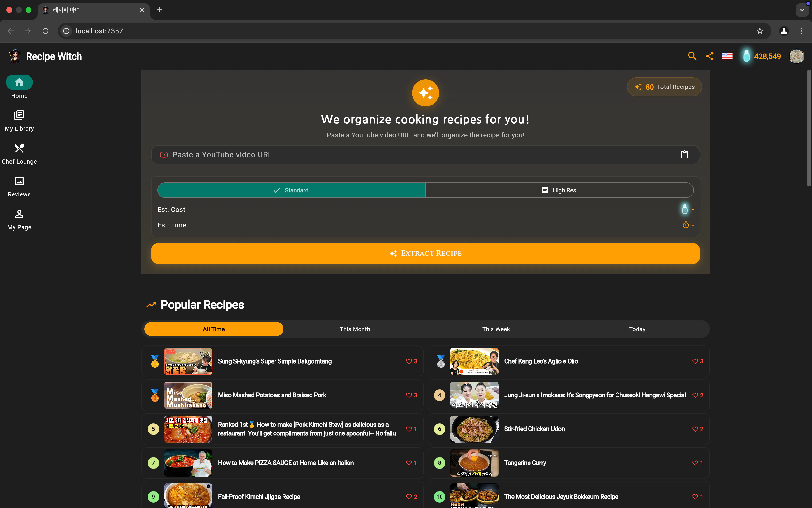This screenshot has width=812, height=508.
Task: Click the page vertical scrollbar
Action: click(809, 128)
